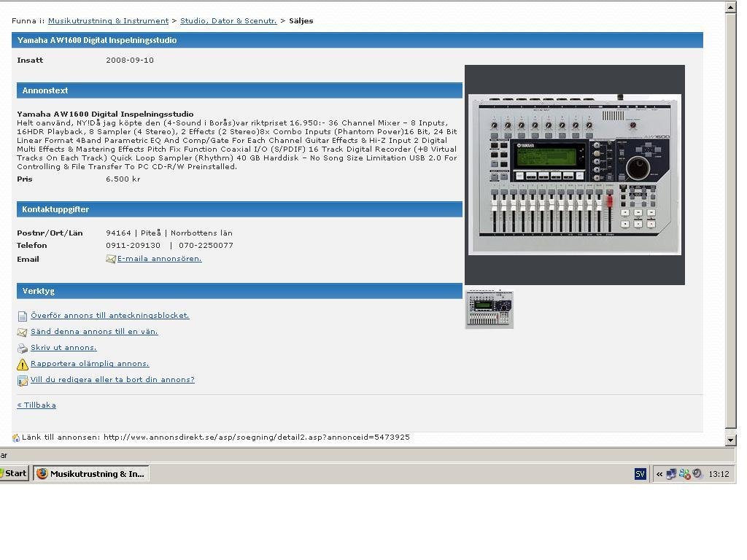747x560 pixels.
Task: Click the price value 6.500 kr
Action: tap(123, 179)
